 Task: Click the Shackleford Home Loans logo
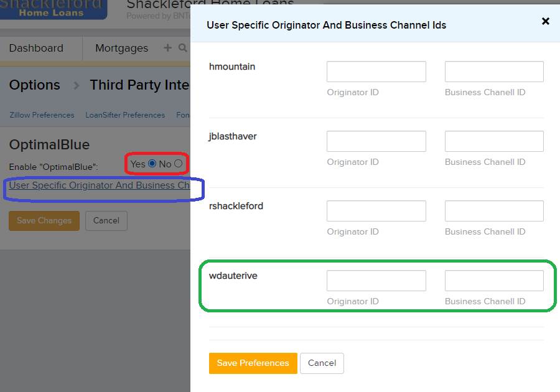click(x=53, y=9)
